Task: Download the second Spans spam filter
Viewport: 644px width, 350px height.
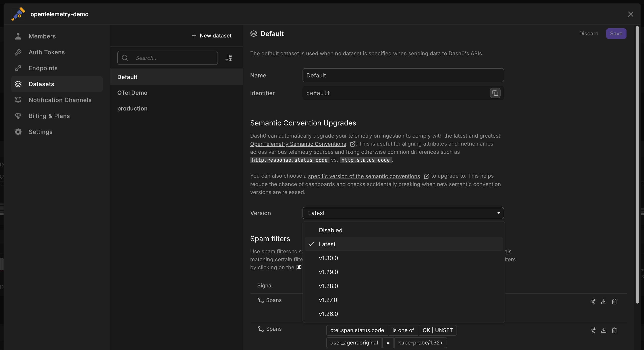Action: [x=604, y=331]
